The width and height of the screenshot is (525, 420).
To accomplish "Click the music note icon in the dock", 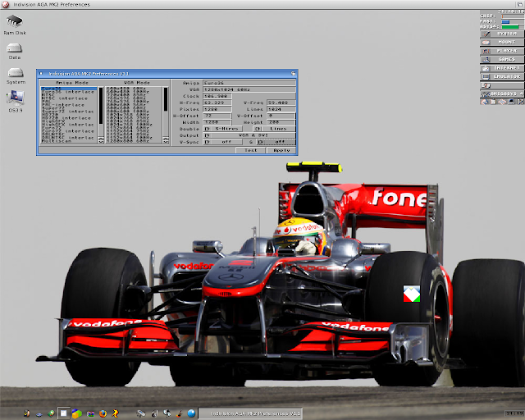I will [x=154, y=414].
